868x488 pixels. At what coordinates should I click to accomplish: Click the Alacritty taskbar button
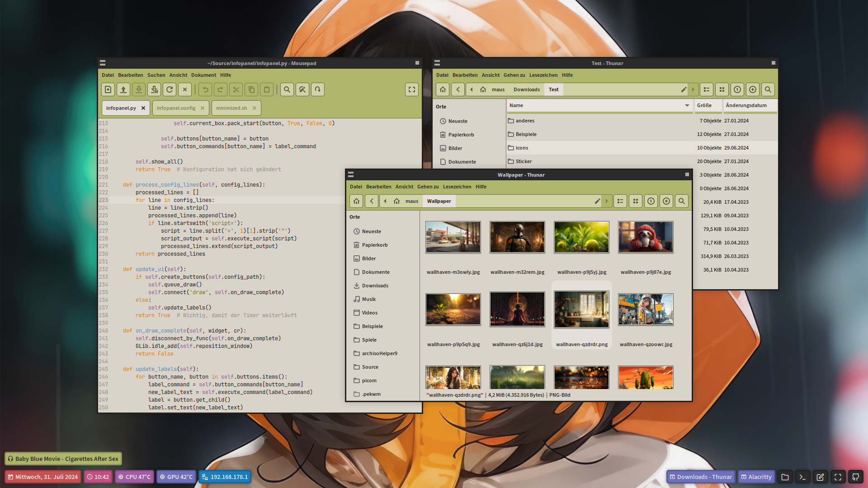[756, 477]
